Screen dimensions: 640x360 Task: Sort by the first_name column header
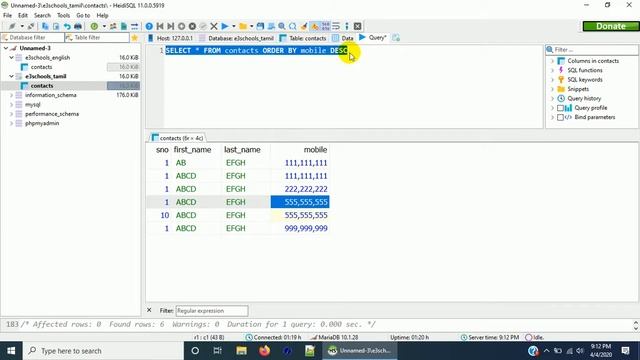tap(196, 150)
